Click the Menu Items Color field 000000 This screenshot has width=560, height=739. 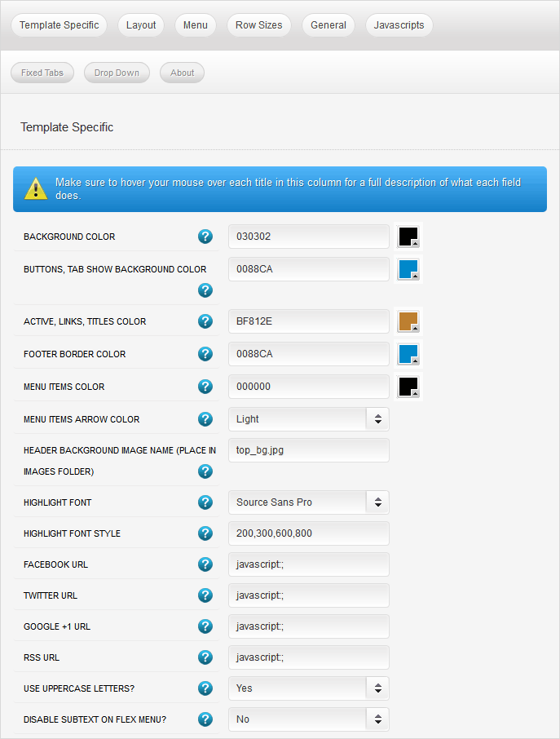click(x=309, y=387)
